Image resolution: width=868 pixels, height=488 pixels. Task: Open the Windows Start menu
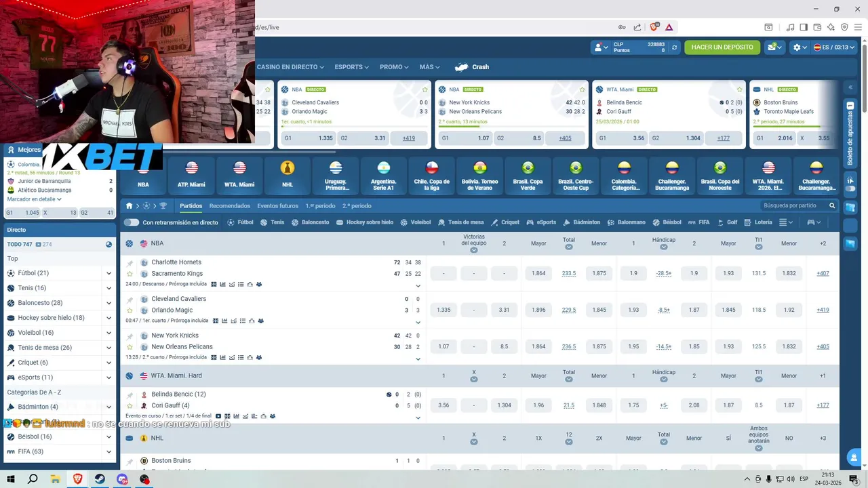tap(11, 479)
